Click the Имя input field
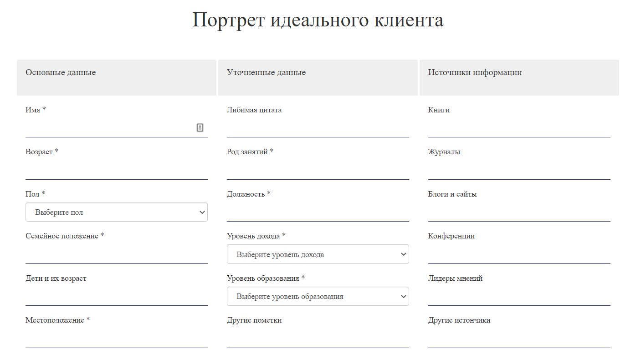 pos(109,128)
